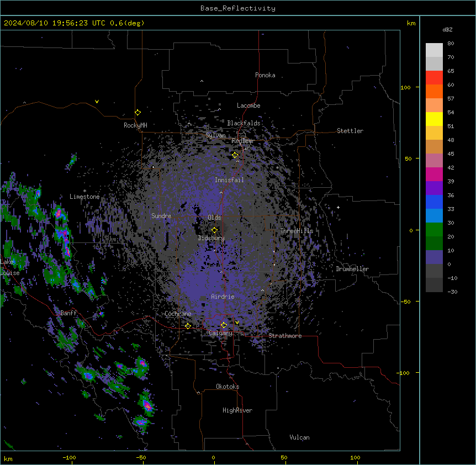Click the white asterisk marker east of Innisfail

tap(277, 167)
